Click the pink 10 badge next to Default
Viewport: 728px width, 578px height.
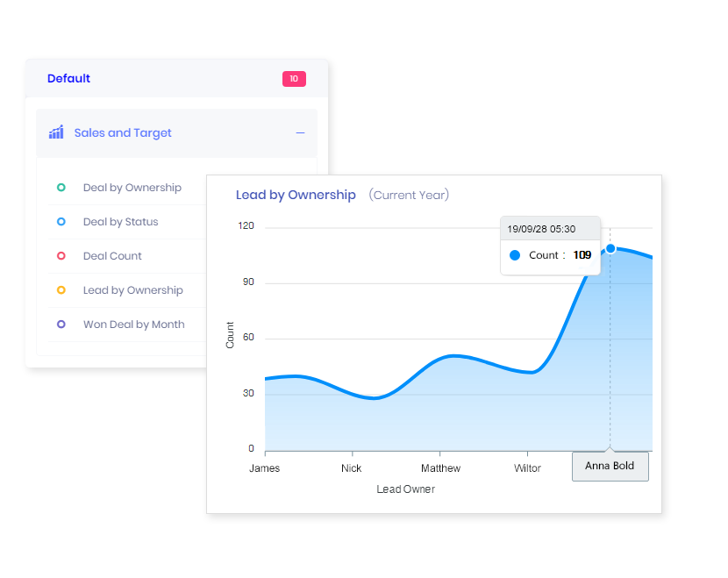[x=294, y=78]
